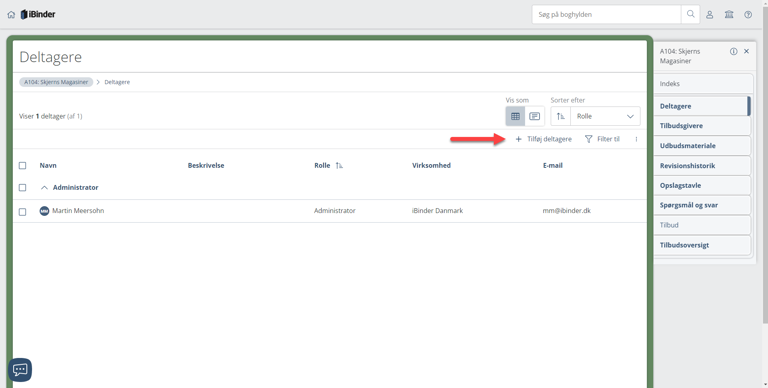Viewport: 768px width, 388px height.
Task: Switch to card list view
Action: click(534, 116)
